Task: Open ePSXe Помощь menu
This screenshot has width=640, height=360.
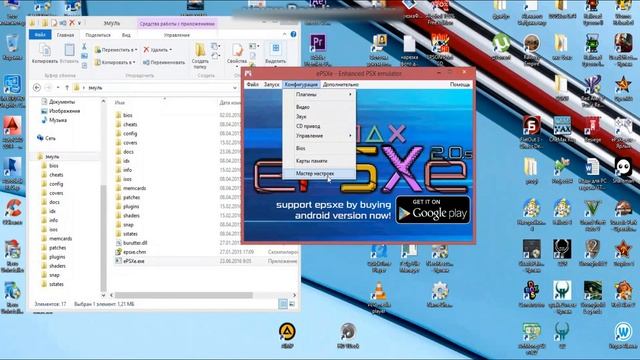Action: click(460, 84)
